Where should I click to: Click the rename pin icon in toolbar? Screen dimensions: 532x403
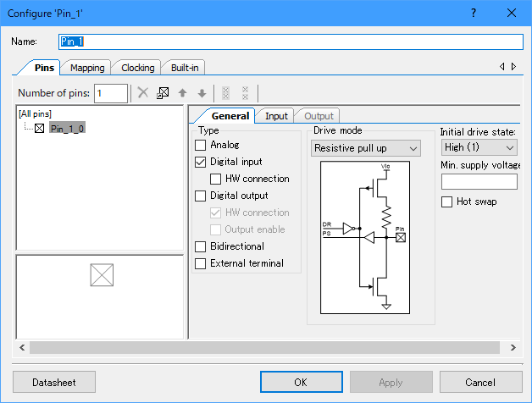163,93
